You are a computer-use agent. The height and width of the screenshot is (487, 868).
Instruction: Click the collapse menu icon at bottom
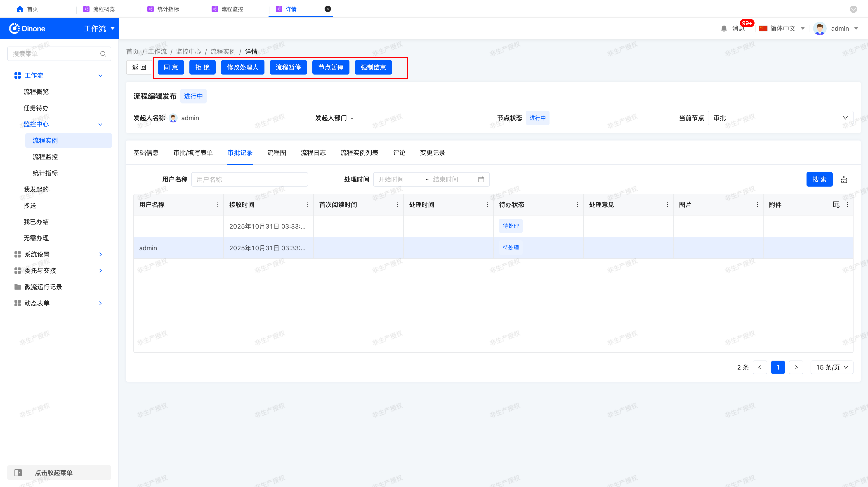(x=18, y=473)
